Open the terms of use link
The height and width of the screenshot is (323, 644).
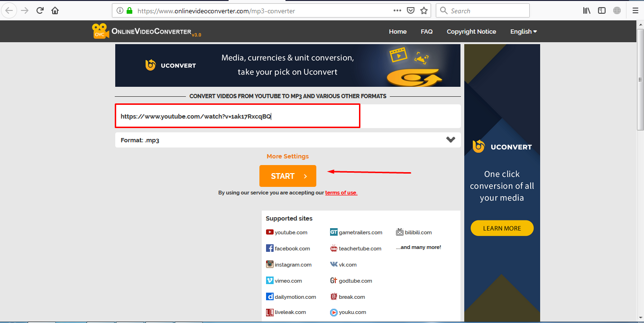tap(341, 193)
